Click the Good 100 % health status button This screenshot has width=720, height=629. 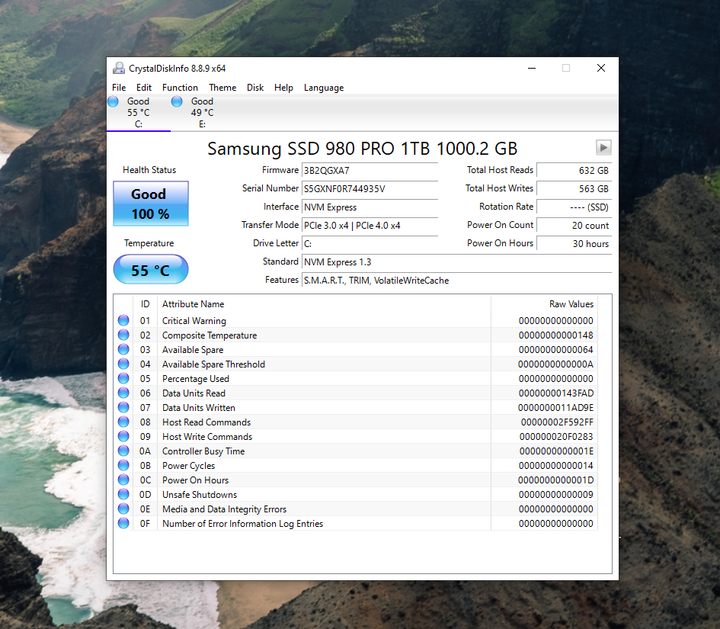point(151,203)
